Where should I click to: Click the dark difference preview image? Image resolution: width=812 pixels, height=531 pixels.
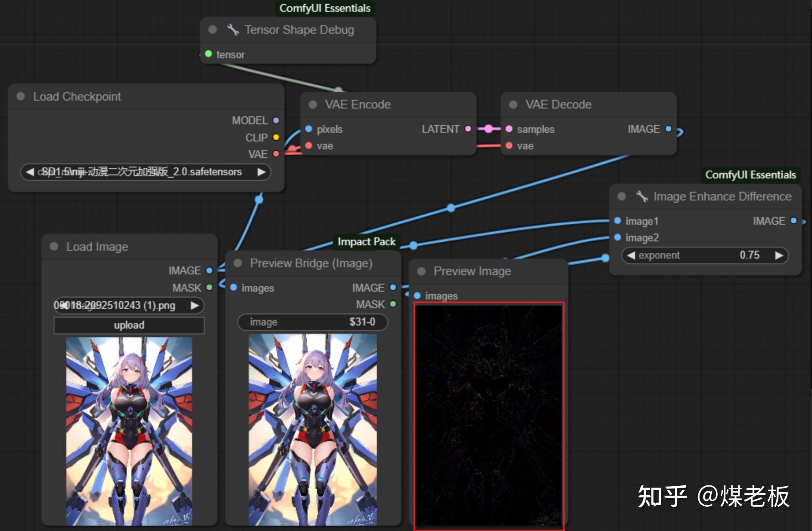[x=489, y=415]
